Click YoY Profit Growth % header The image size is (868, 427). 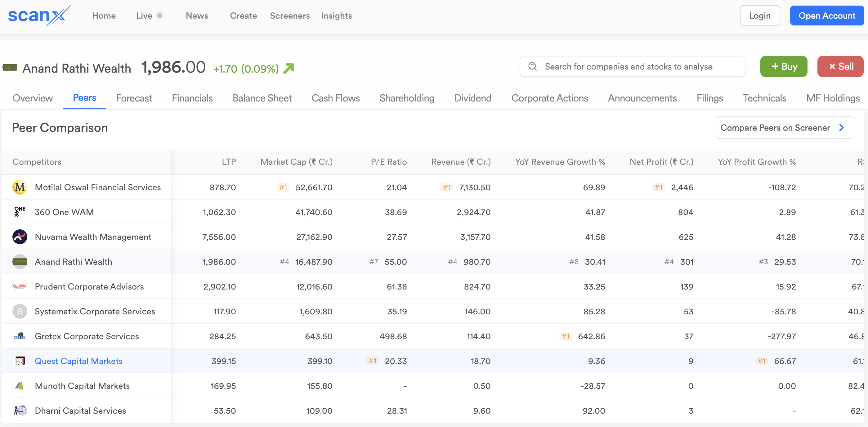click(x=756, y=162)
